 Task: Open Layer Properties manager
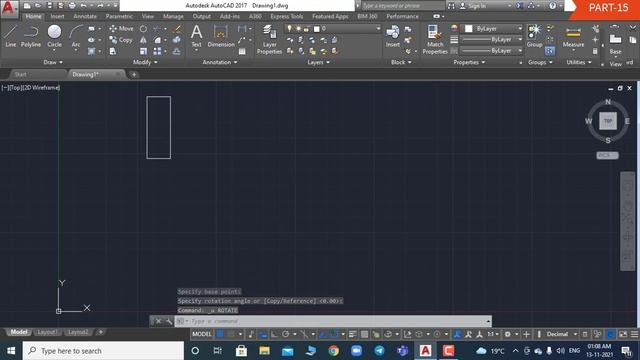tap(269, 39)
